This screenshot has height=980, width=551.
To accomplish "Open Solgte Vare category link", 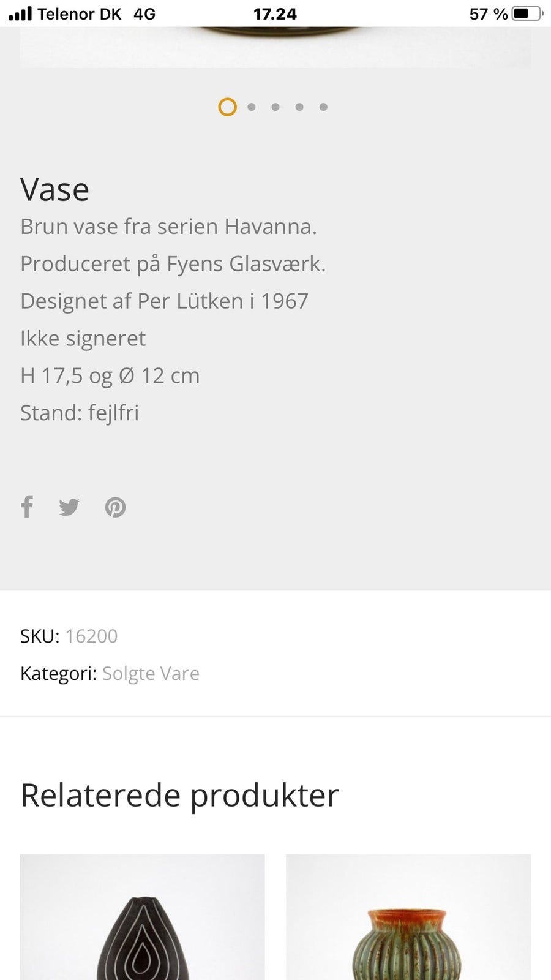I will pos(151,673).
